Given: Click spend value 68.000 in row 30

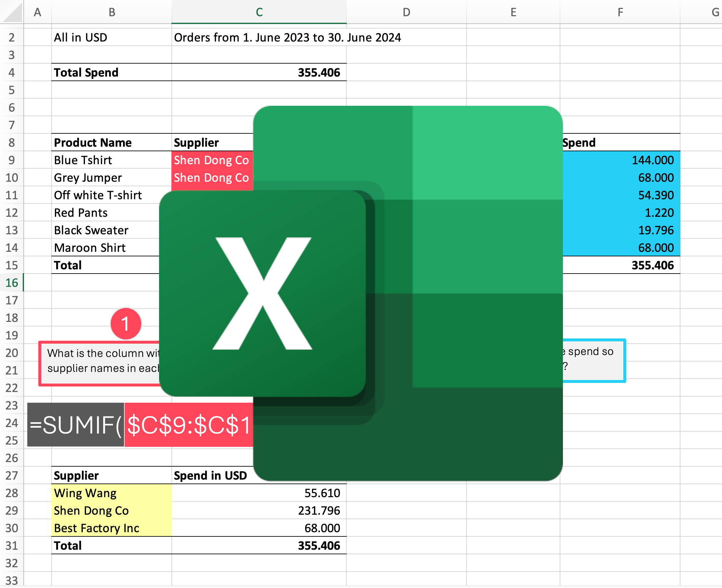Looking at the screenshot, I should [x=259, y=528].
